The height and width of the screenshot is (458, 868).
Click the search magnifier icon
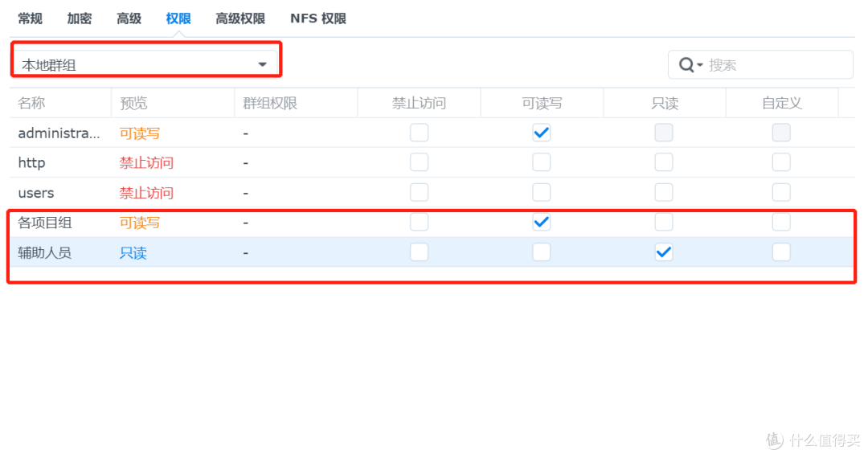point(686,65)
